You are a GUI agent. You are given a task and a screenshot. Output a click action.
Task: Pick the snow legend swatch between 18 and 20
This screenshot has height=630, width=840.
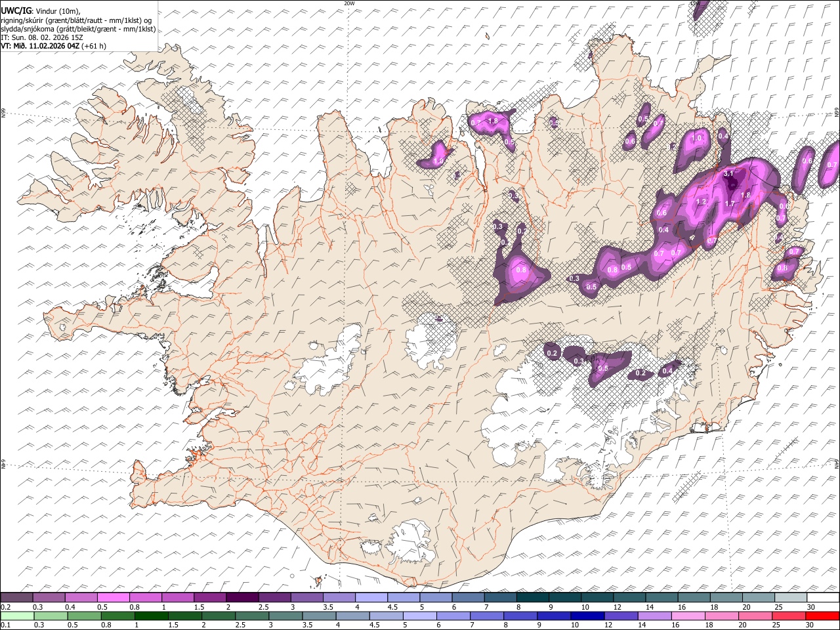coord(726,598)
